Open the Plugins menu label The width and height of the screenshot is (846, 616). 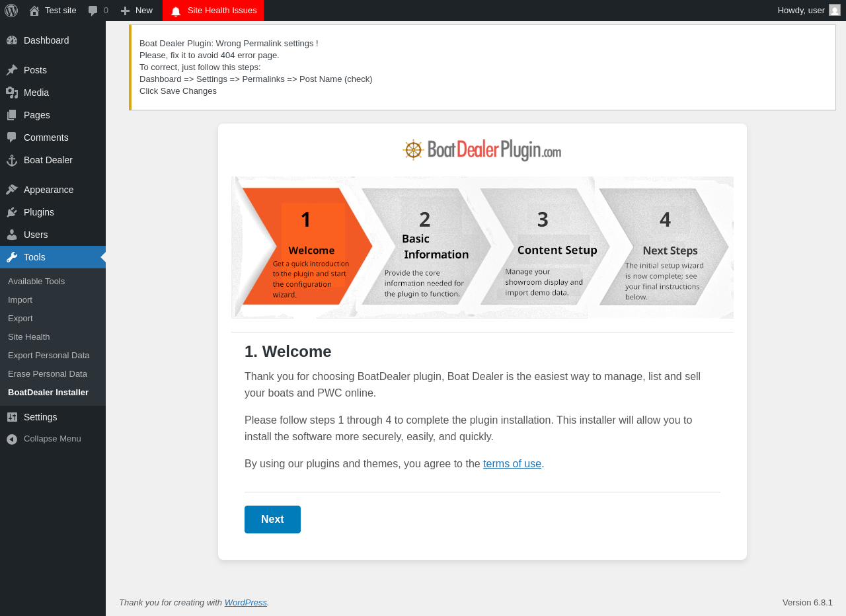click(39, 212)
